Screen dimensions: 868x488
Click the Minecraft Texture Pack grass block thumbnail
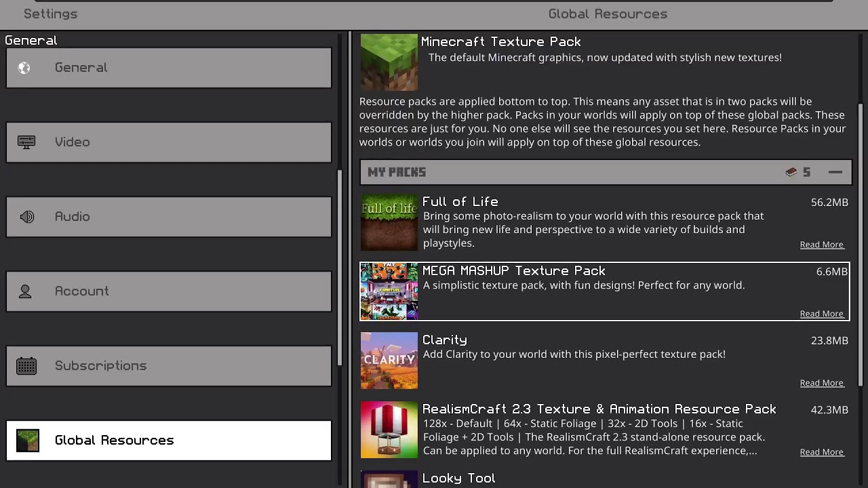[x=389, y=62]
